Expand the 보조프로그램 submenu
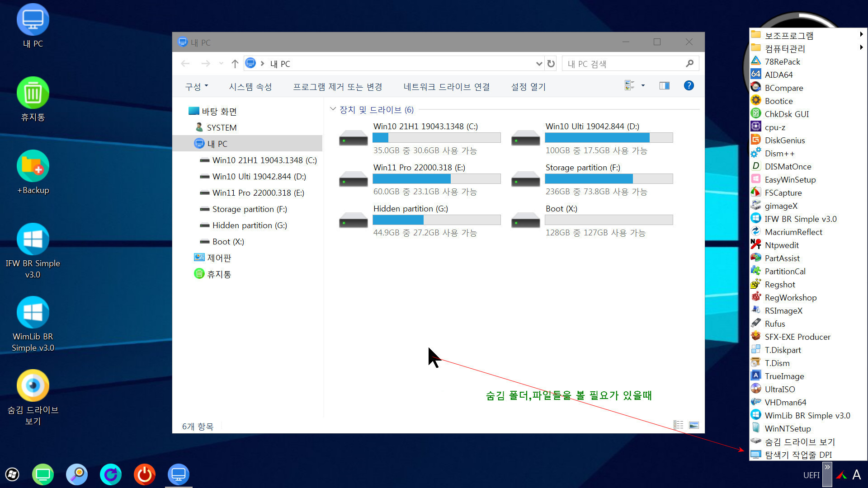Screen dimensions: 868x488 (x=807, y=35)
